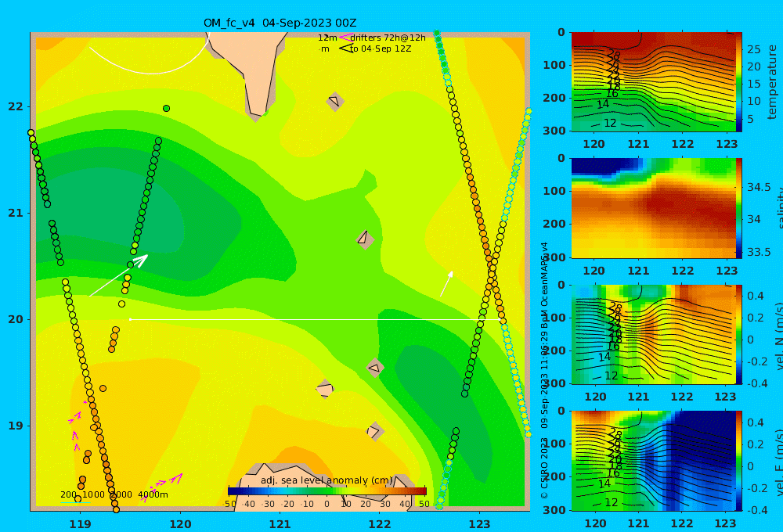
Task: Click the 34.5 tick on salinity color bar
Action: [x=759, y=187]
